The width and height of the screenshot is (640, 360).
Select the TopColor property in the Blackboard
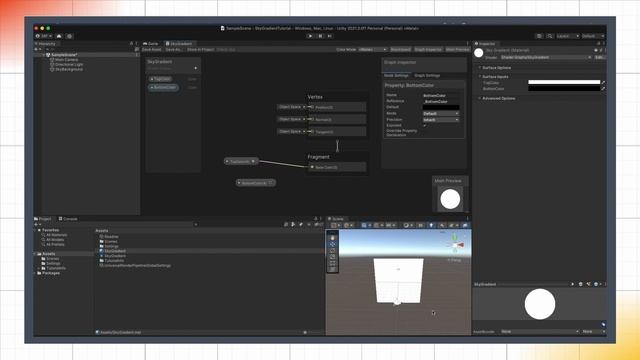pyautogui.click(x=160, y=79)
